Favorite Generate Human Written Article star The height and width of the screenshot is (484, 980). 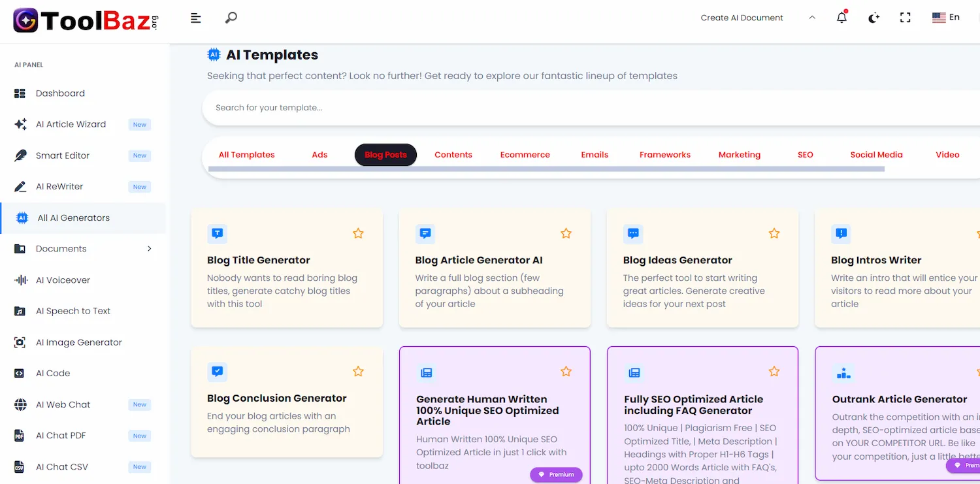coord(566,371)
